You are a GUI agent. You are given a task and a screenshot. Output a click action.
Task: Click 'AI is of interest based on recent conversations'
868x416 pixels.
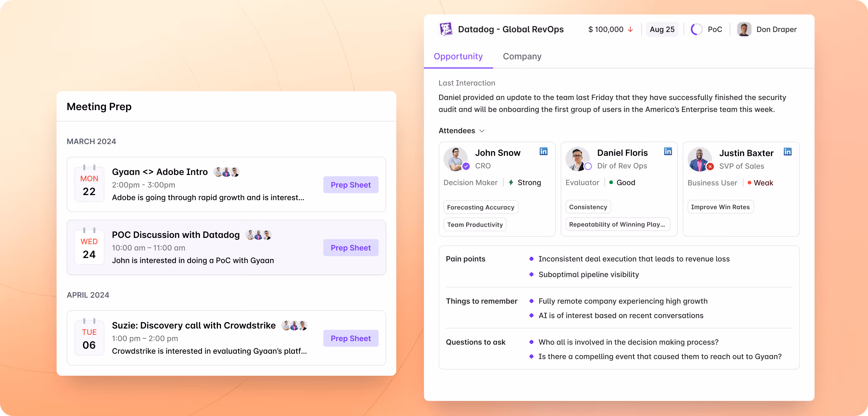click(621, 316)
